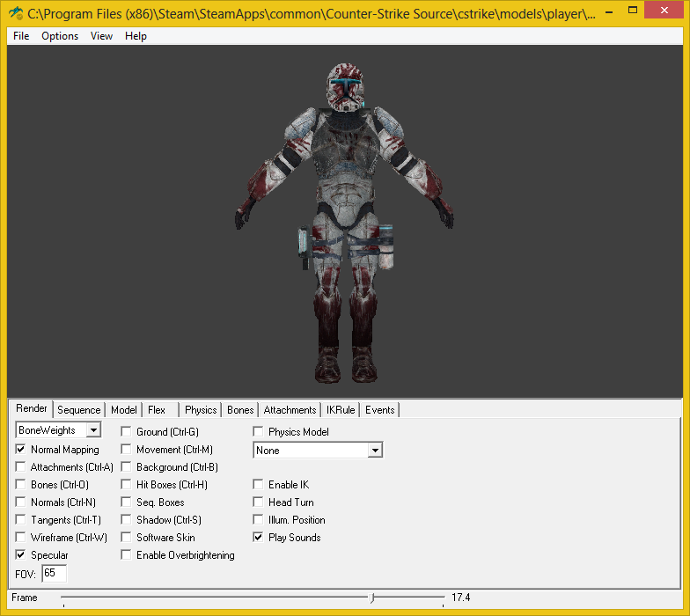Switch to the Bones tab

coord(240,410)
